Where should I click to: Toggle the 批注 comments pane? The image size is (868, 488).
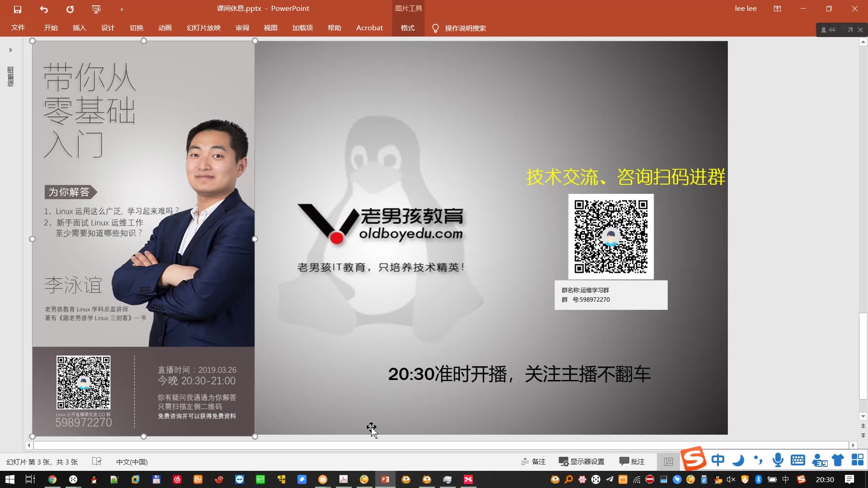click(x=632, y=461)
